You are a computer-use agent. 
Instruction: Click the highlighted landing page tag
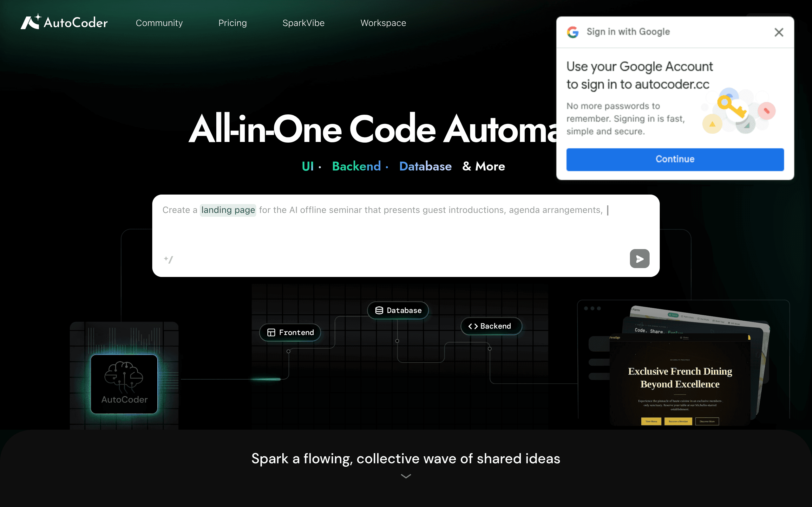pyautogui.click(x=228, y=210)
